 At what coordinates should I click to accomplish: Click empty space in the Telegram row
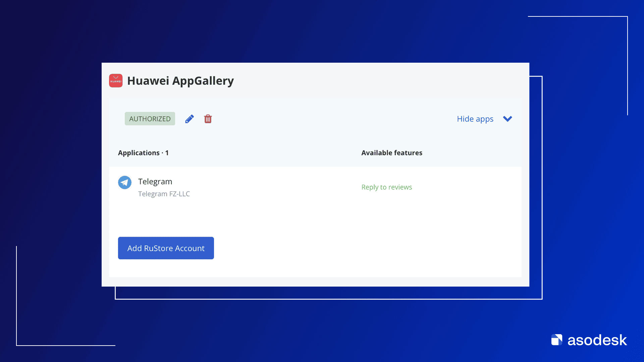[x=268, y=188]
